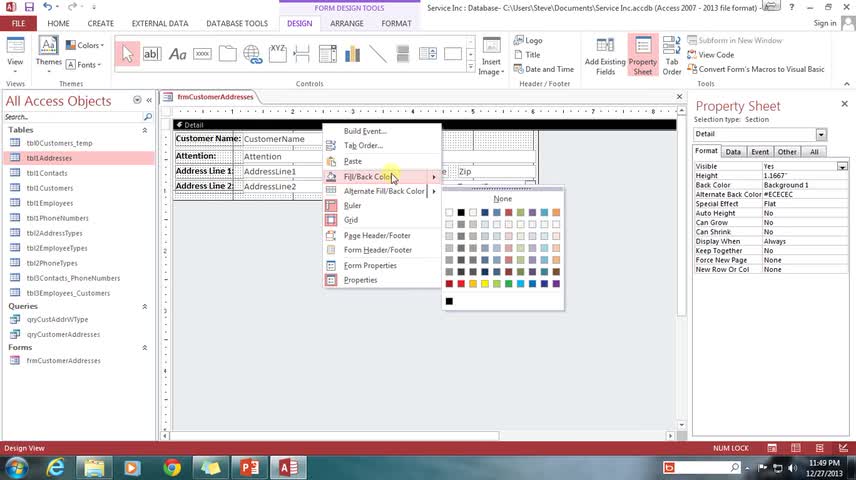The width and height of the screenshot is (856, 480).
Task: Click View Code in Tools
Action: click(x=710, y=55)
